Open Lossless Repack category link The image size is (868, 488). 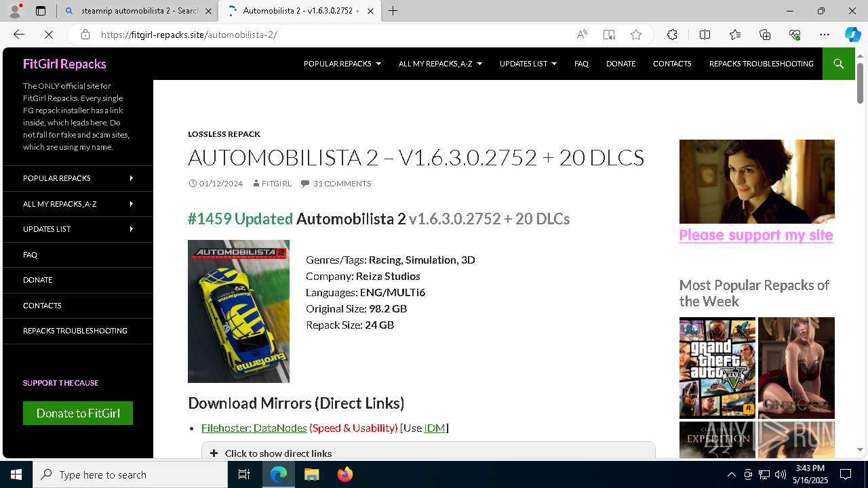pyautogui.click(x=224, y=134)
